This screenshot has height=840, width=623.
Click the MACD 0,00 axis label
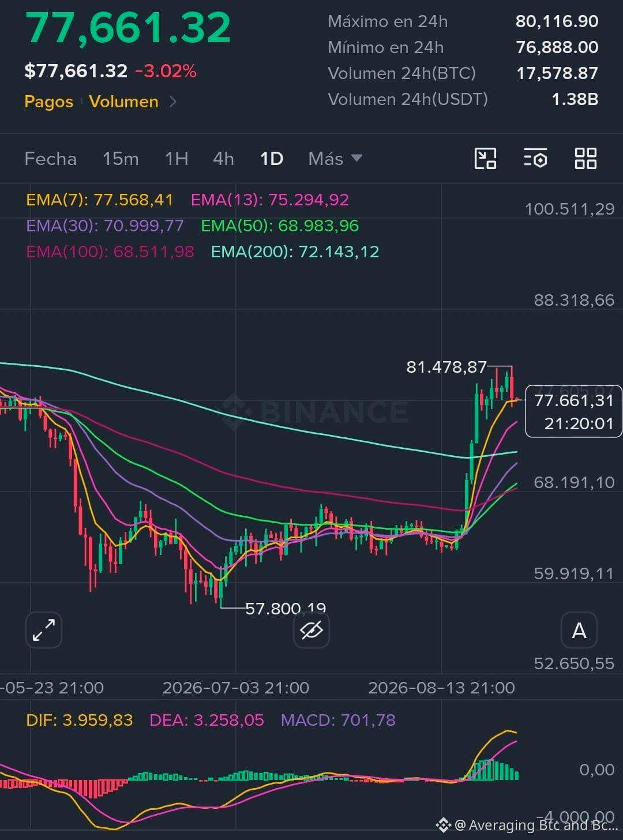click(x=597, y=770)
